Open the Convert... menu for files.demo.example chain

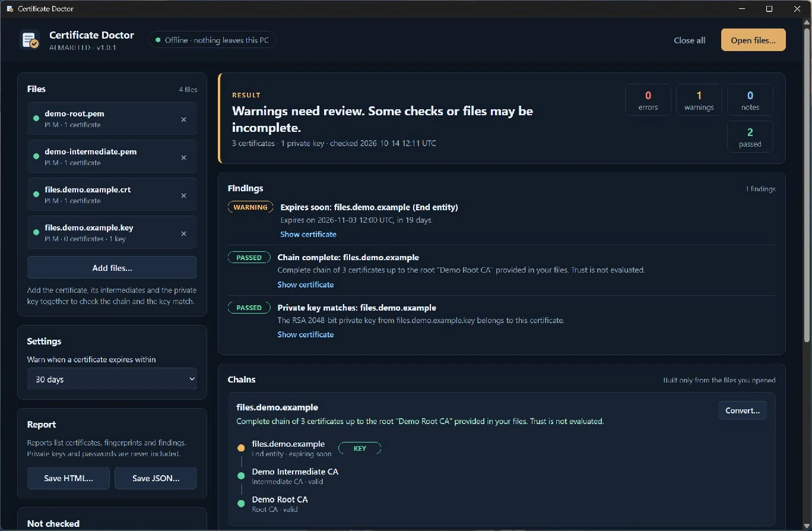point(743,410)
